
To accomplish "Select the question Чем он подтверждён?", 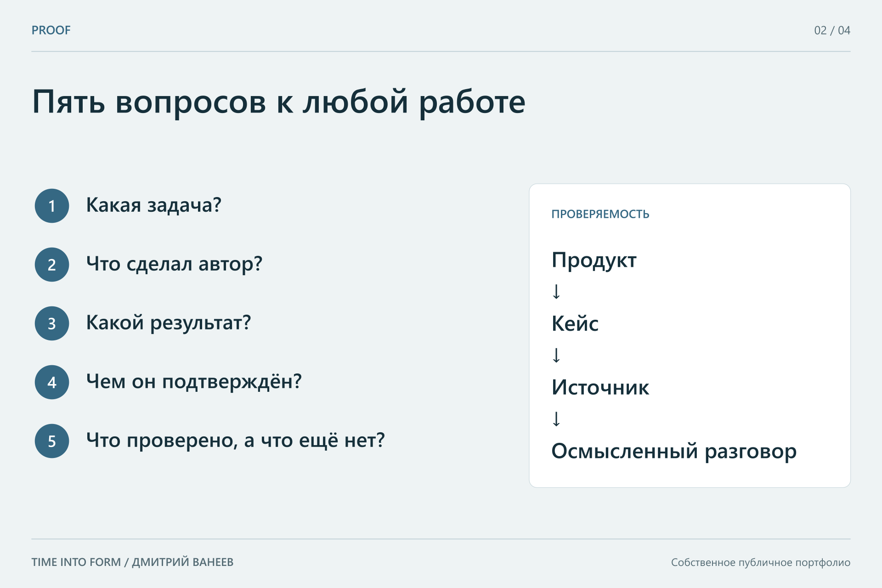I will (194, 382).
